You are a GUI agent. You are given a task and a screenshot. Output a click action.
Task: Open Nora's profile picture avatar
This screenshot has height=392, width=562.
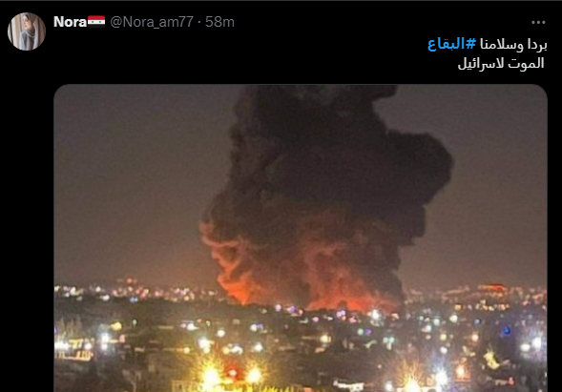point(27,31)
